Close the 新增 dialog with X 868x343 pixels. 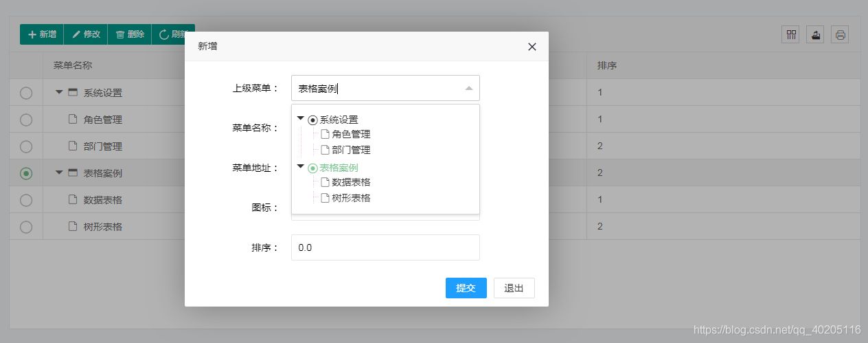(x=532, y=47)
